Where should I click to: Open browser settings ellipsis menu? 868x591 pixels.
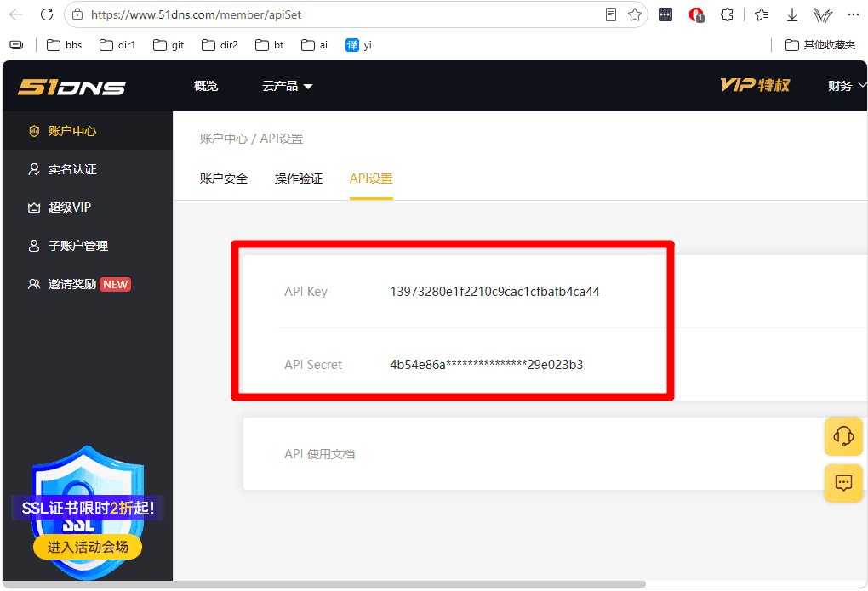[853, 14]
